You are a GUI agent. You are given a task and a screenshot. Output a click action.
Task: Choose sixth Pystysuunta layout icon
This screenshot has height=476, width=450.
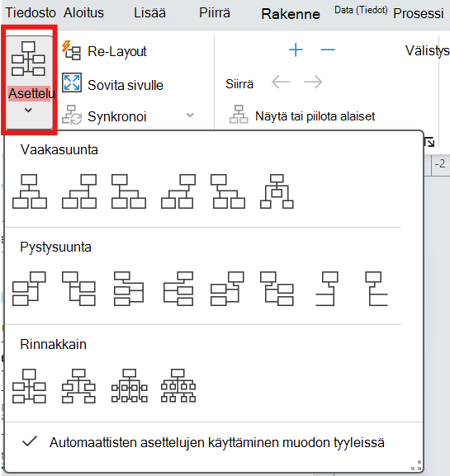pos(277,289)
